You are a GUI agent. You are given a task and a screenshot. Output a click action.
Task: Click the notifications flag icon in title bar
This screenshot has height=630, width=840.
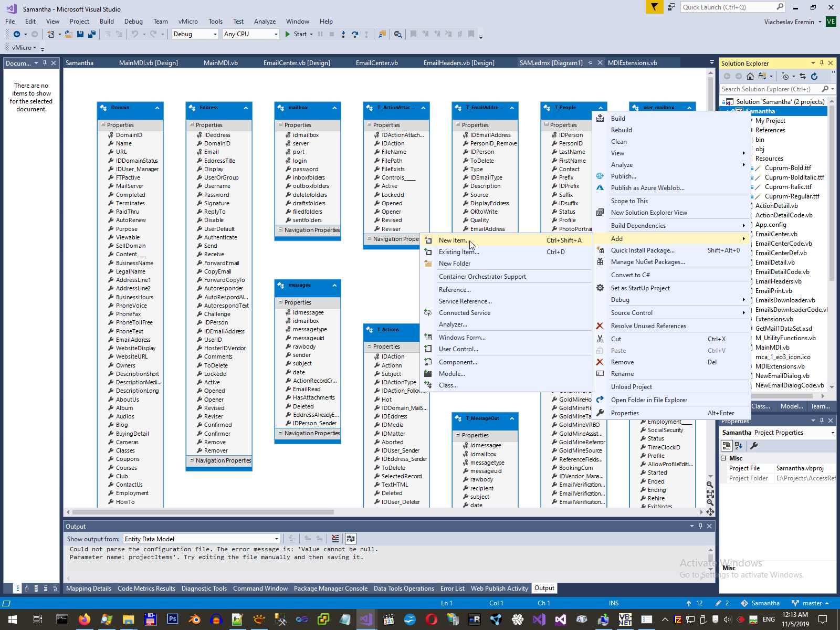[654, 7]
